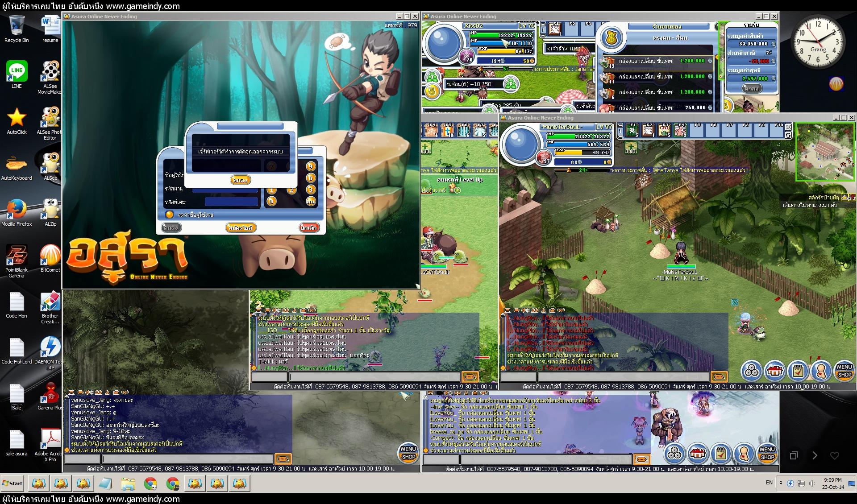Use the F4 skill in MoNsTerSouL hotbar
Viewport: 857px width, 504px height.
pos(680,130)
